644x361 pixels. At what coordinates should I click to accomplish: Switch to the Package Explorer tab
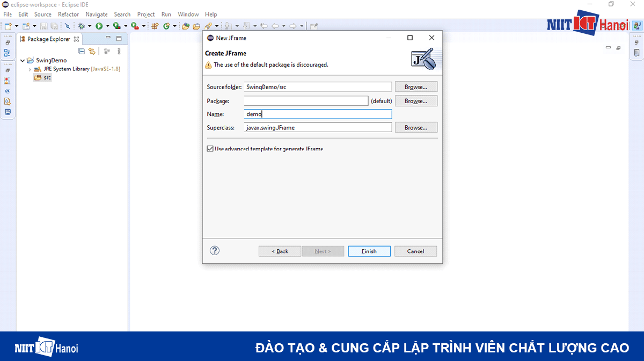(x=48, y=39)
